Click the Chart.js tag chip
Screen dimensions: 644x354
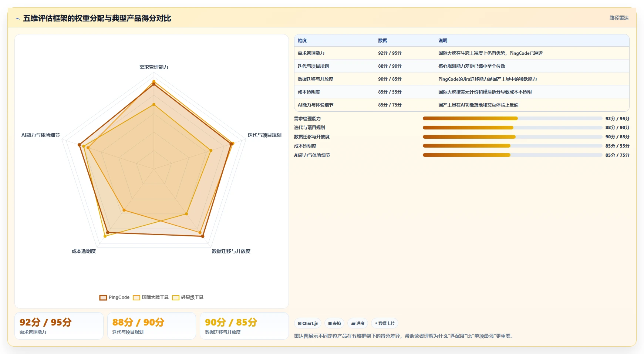point(308,323)
